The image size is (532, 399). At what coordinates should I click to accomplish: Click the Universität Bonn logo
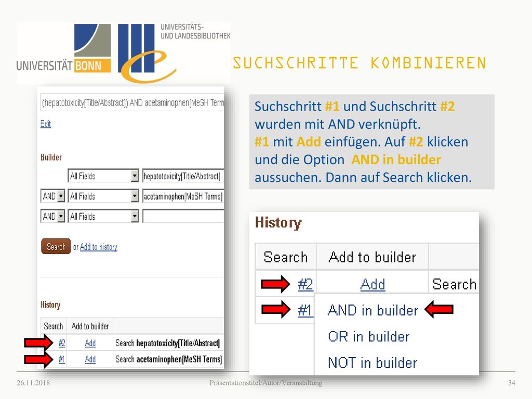(x=64, y=48)
